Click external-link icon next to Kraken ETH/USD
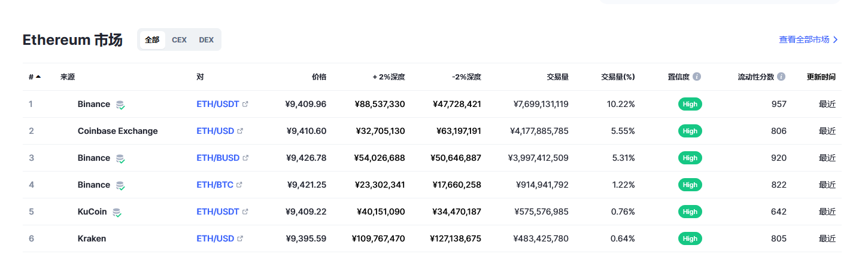868x257 pixels. click(240, 238)
